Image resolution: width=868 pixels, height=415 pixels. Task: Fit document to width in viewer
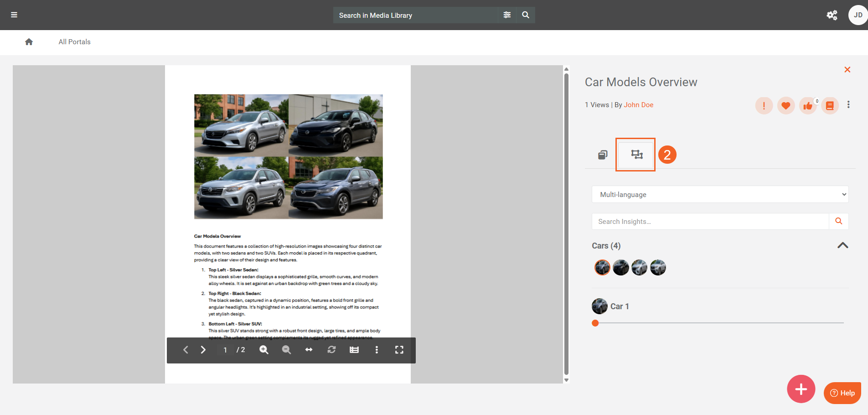point(309,350)
